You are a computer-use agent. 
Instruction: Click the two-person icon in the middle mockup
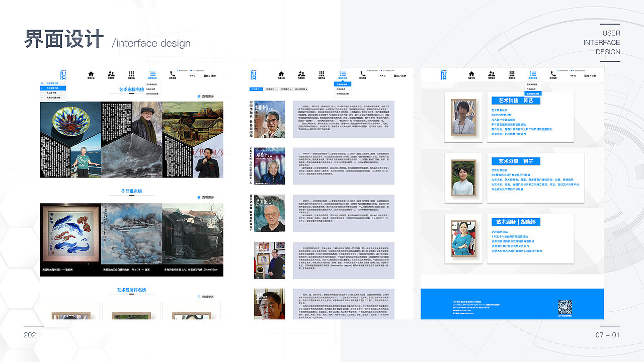coord(301,74)
